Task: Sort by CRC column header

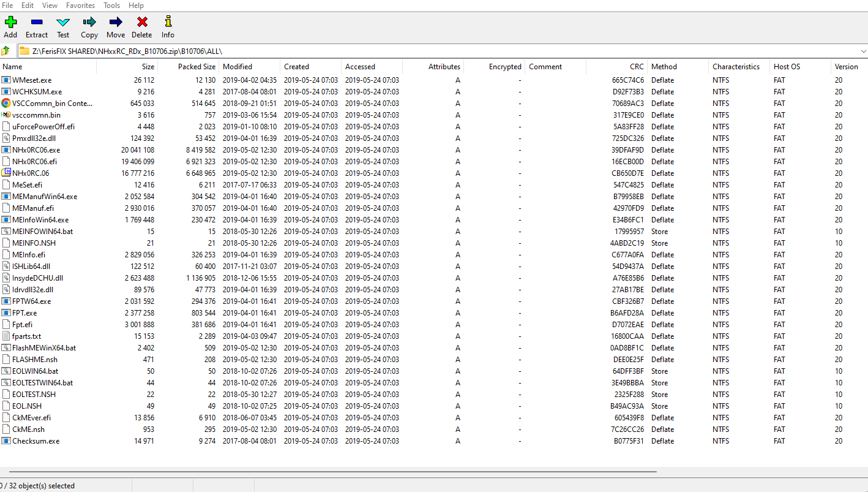Action: (x=637, y=67)
